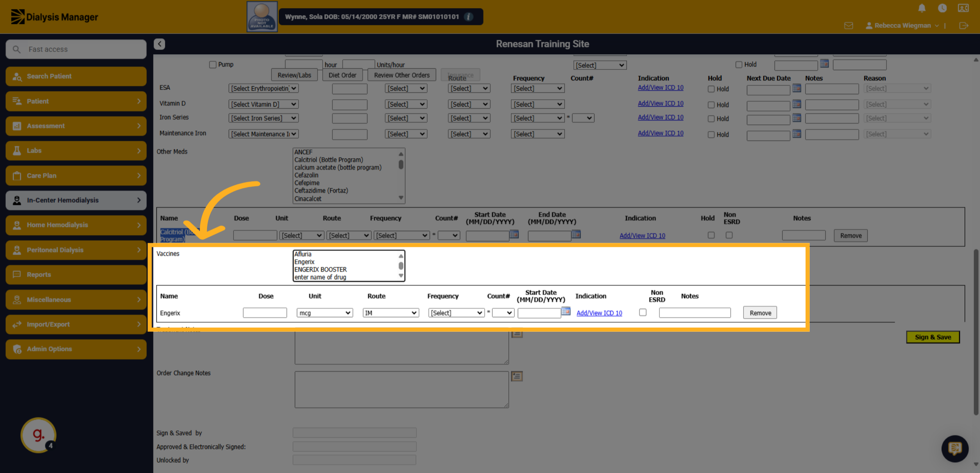Check the Hold box for Iron Series

point(711,119)
